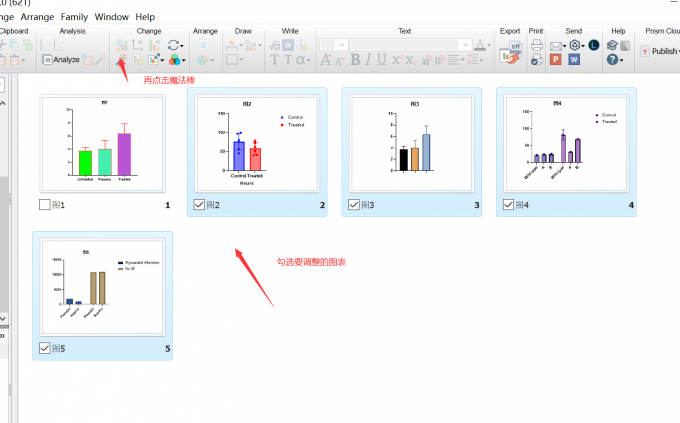Click the Analyze button
Image resolution: width=680 pixels, height=423 pixels.
coord(62,60)
